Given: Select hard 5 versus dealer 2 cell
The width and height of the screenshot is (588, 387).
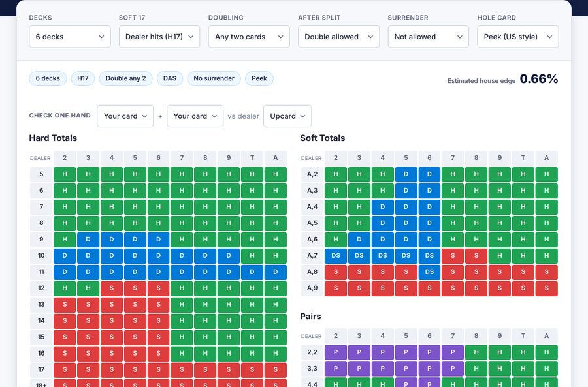Looking at the screenshot, I should 65,174.
